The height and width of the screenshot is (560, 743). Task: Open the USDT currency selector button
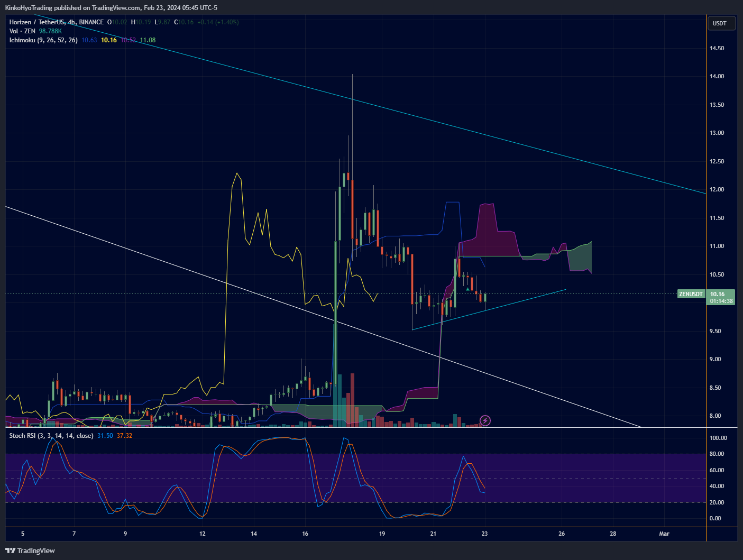coord(721,23)
